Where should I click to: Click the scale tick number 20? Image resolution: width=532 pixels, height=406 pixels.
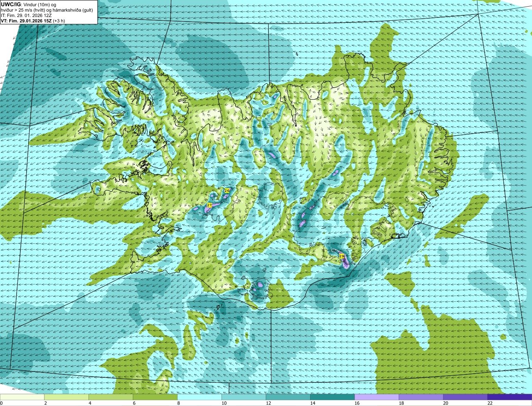coord(446,403)
